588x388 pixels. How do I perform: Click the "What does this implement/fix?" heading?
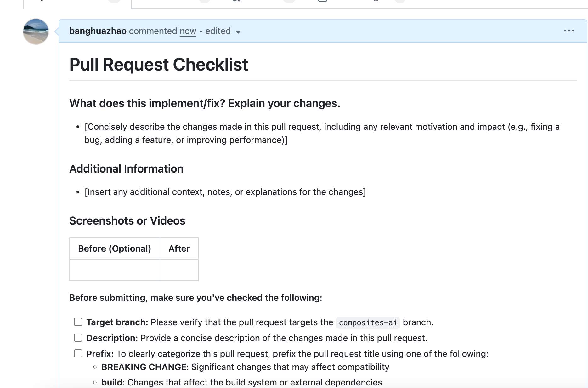coord(205,103)
